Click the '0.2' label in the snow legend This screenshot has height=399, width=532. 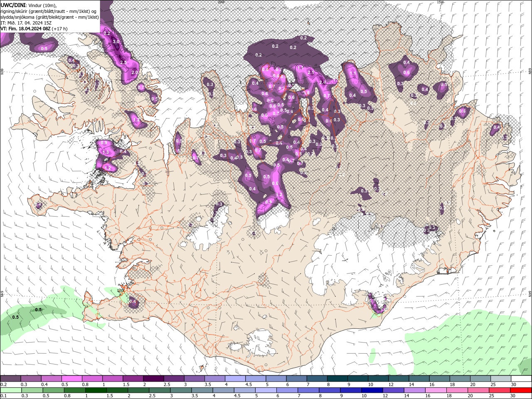[3, 384]
